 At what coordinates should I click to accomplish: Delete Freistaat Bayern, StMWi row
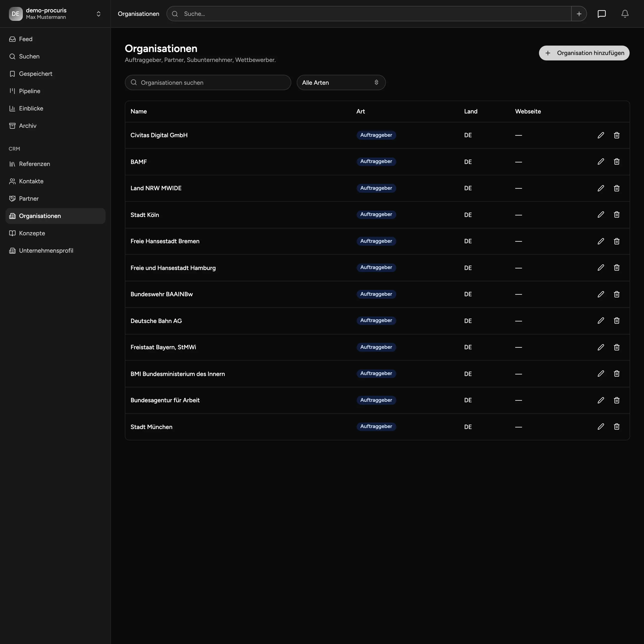tap(617, 347)
